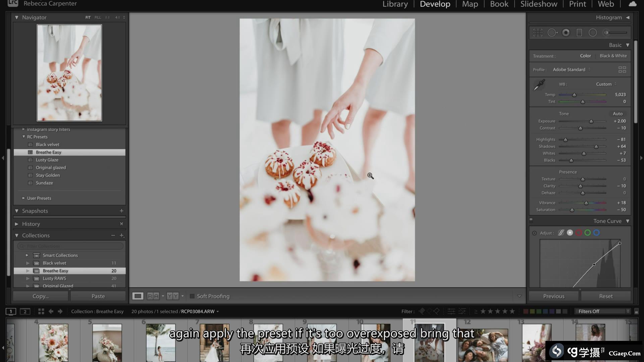Select the Crop Overlay tool
The height and width of the screenshot is (362, 644).
click(x=538, y=33)
